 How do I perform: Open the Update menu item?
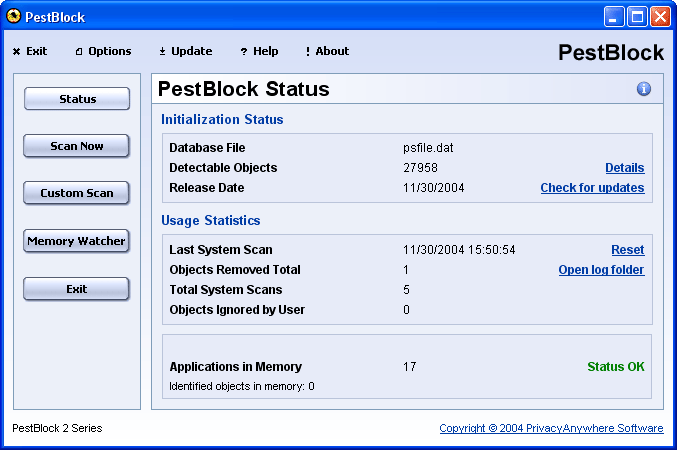click(x=186, y=51)
